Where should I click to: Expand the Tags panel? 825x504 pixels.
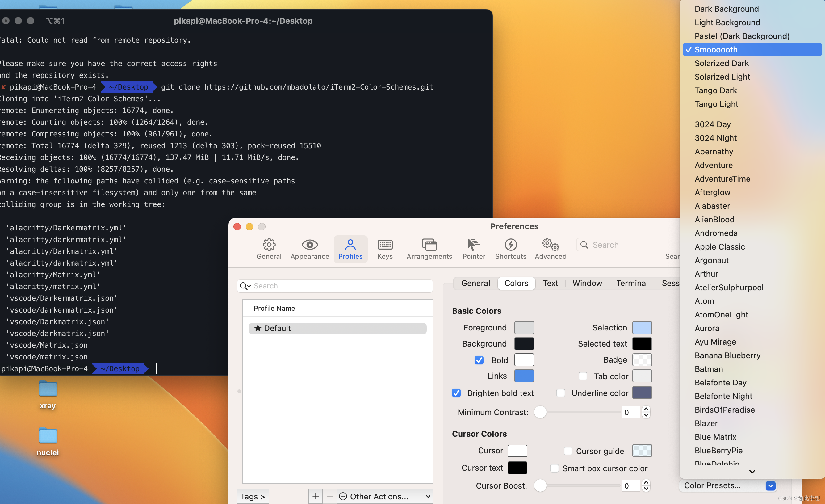253,496
